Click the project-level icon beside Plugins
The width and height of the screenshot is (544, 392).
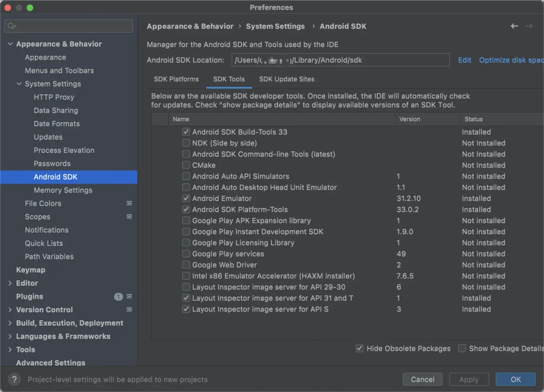[x=129, y=296]
